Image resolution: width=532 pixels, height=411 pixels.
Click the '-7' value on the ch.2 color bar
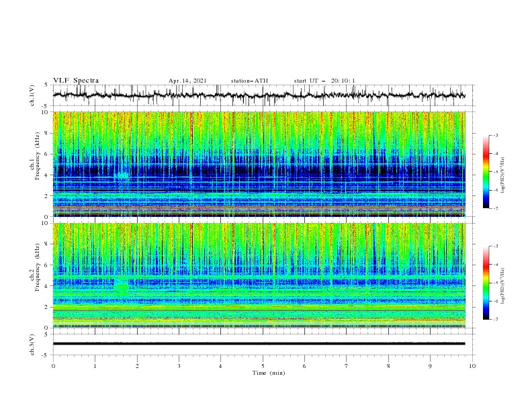[x=495, y=319]
